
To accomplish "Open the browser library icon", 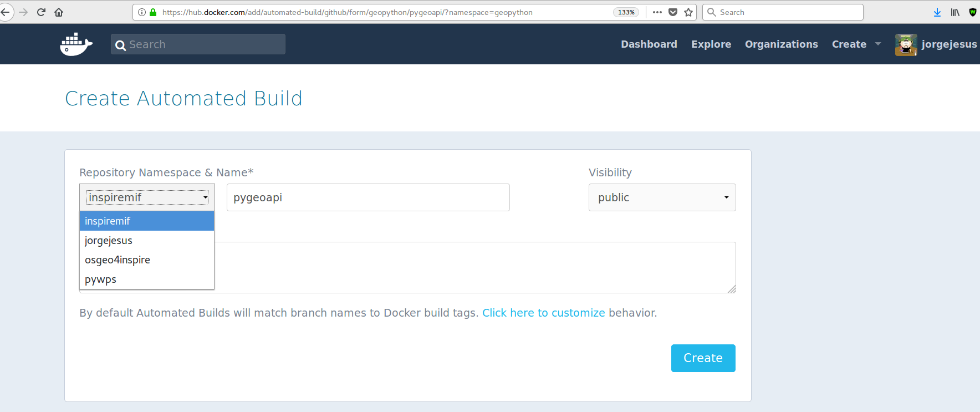I will [955, 12].
